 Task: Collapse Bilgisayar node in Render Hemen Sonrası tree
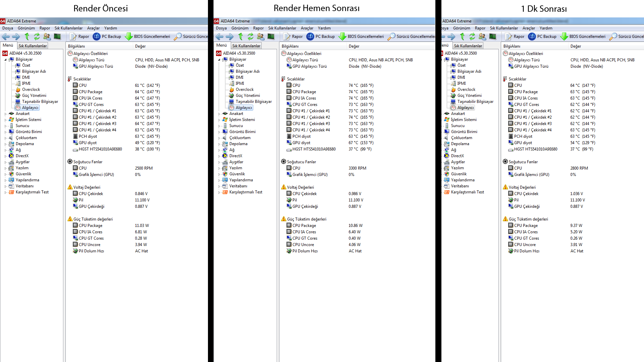tap(219, 60)
